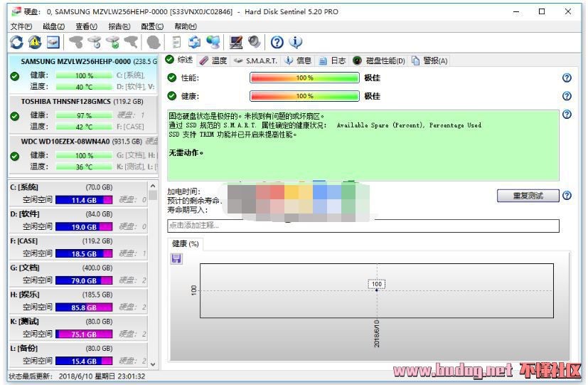Click status bar last update 23:01:32 text
The image size is (588, 385).
[77, 376]
